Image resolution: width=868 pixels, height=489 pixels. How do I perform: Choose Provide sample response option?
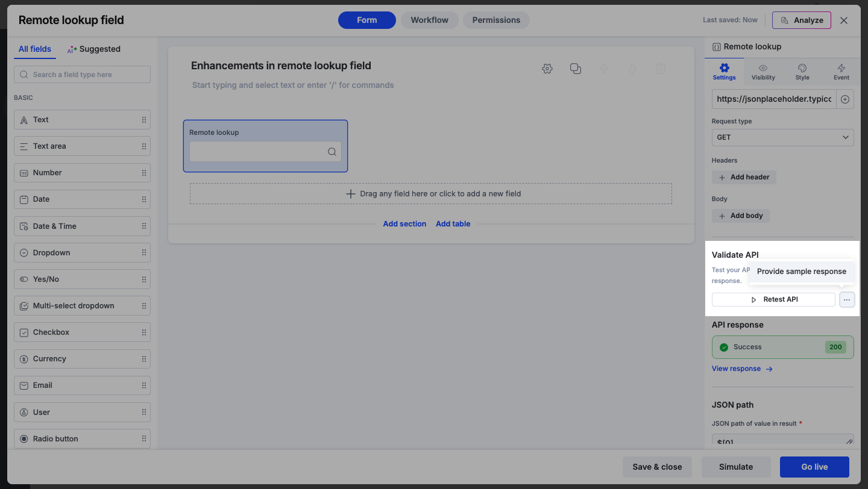802,272
